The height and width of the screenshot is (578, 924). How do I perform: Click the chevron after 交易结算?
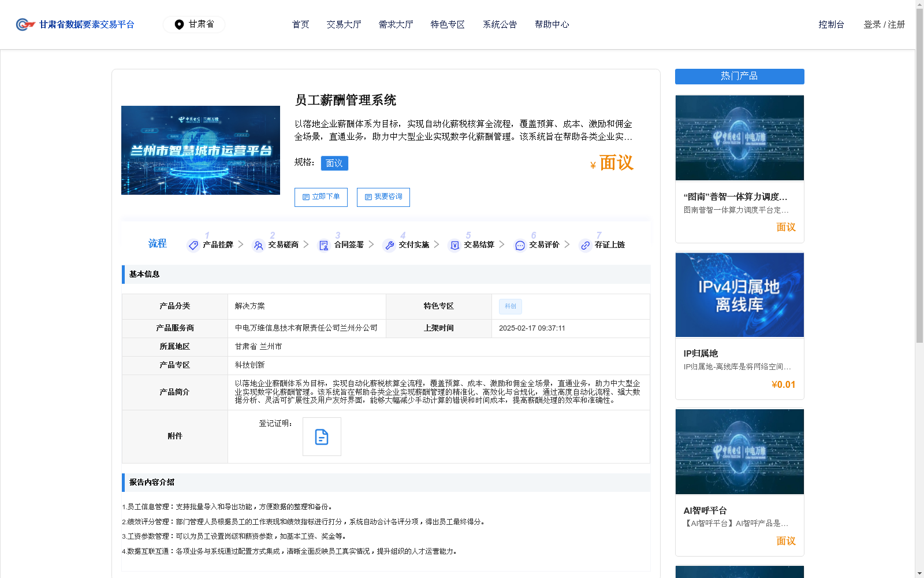point(502,244)
